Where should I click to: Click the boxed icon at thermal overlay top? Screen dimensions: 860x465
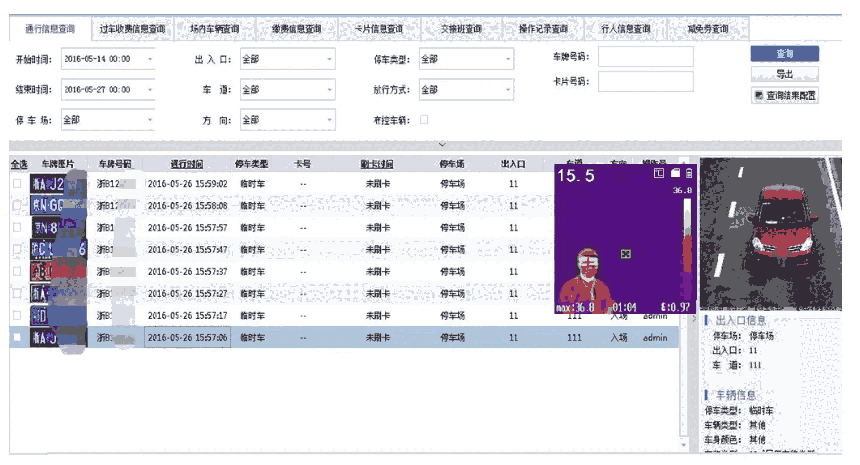(x=658, y=174)
